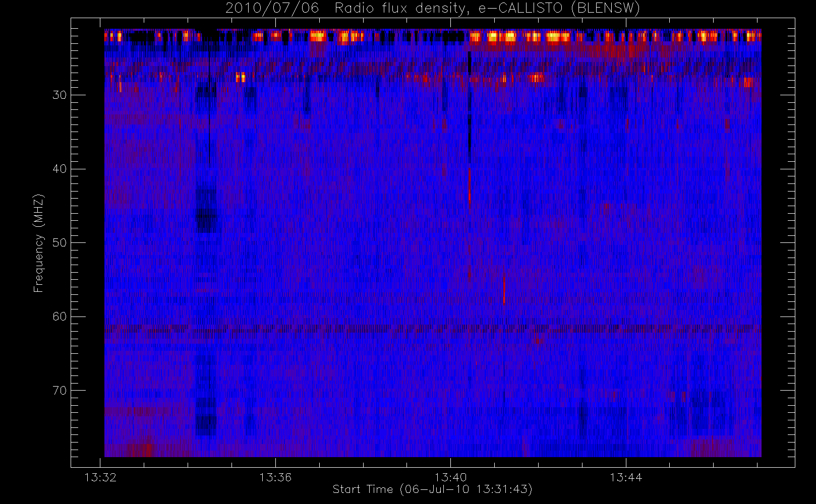The image size is (816, 504).
Task: Click the bright red burst streak near 13:41 around 57 MHz
Action: pos(504,288)
